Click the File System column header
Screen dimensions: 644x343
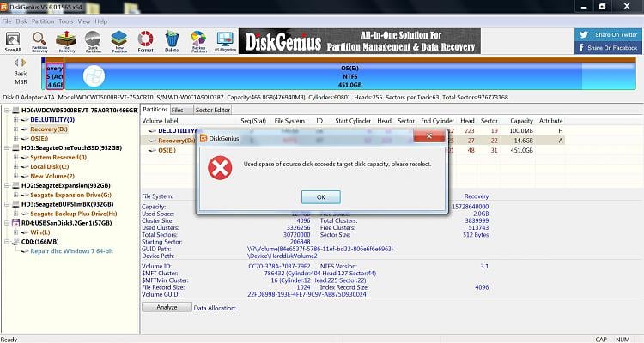pos(289,121)
